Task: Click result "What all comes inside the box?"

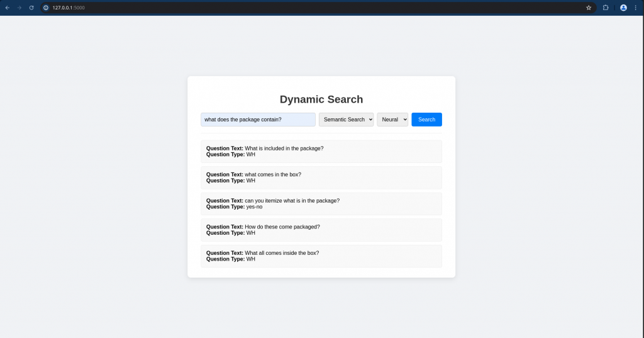Action: point(281,253)
